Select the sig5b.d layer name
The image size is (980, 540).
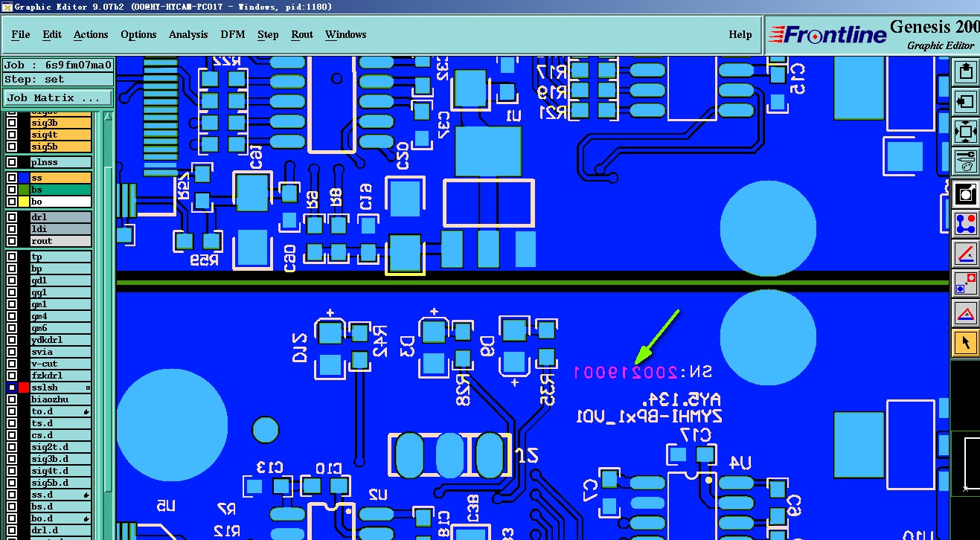61,483
